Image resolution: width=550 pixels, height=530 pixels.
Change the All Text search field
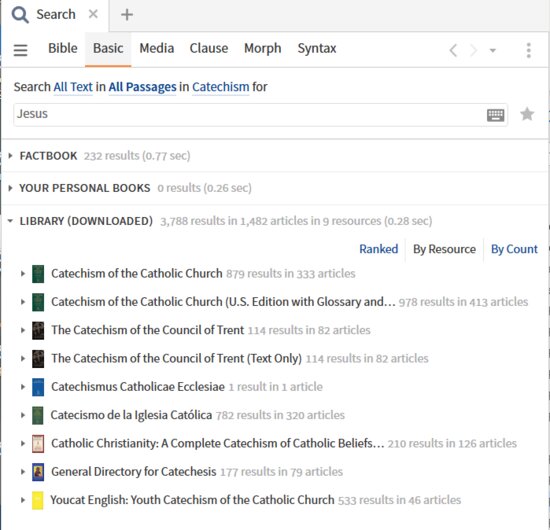73,87
